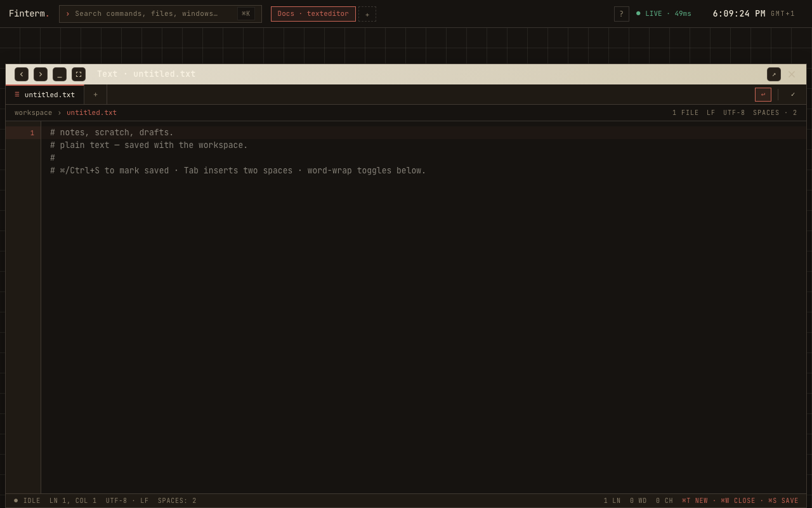This screenshot has width=812, height=508.
Task: Click 'SPACES: 2' in the bottom status bar
Action: click(x=177, y=501)
